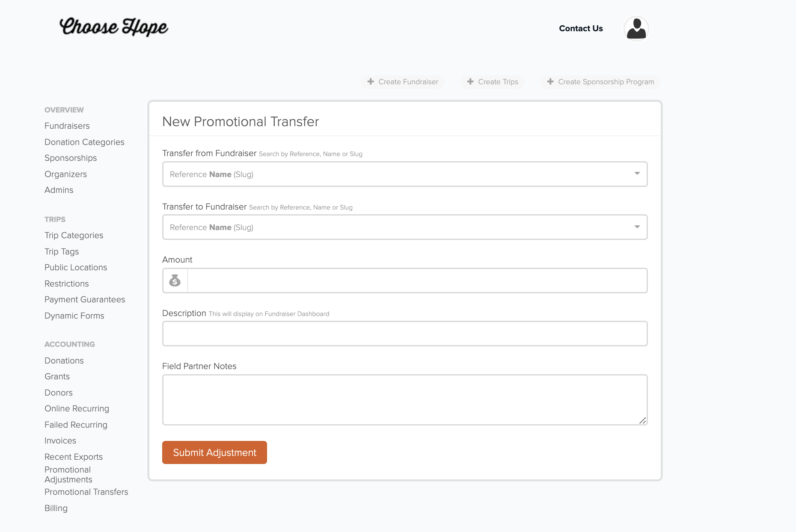Click into the Description text field
Image resolution: width=796 pixels, height=532 pixels.
click(405, 334)
